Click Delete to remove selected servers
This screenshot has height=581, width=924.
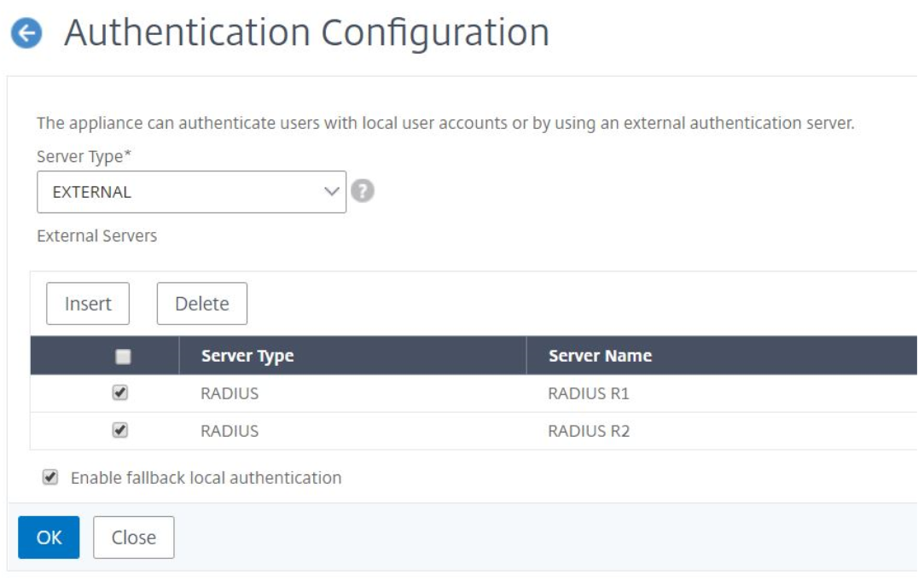coord(202,304)
